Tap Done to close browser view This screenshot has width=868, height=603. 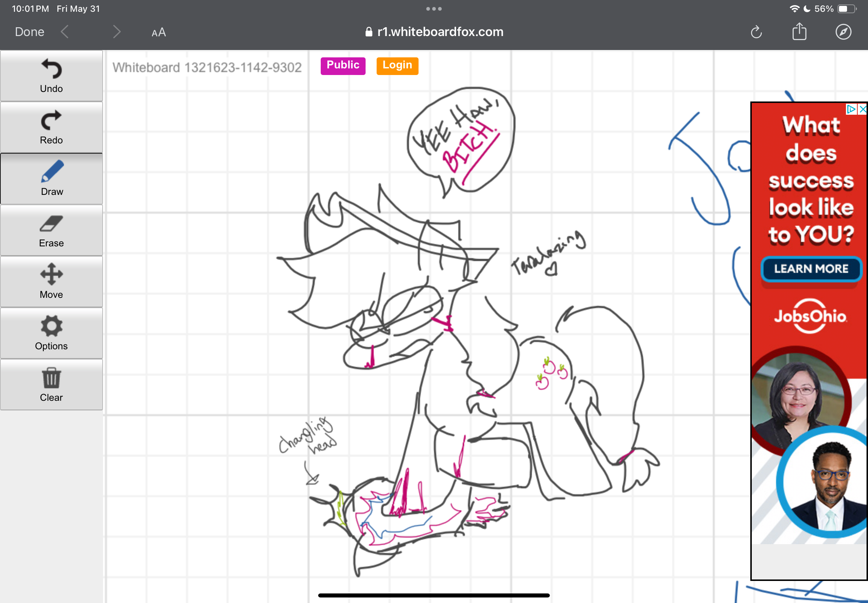(29, 32)
